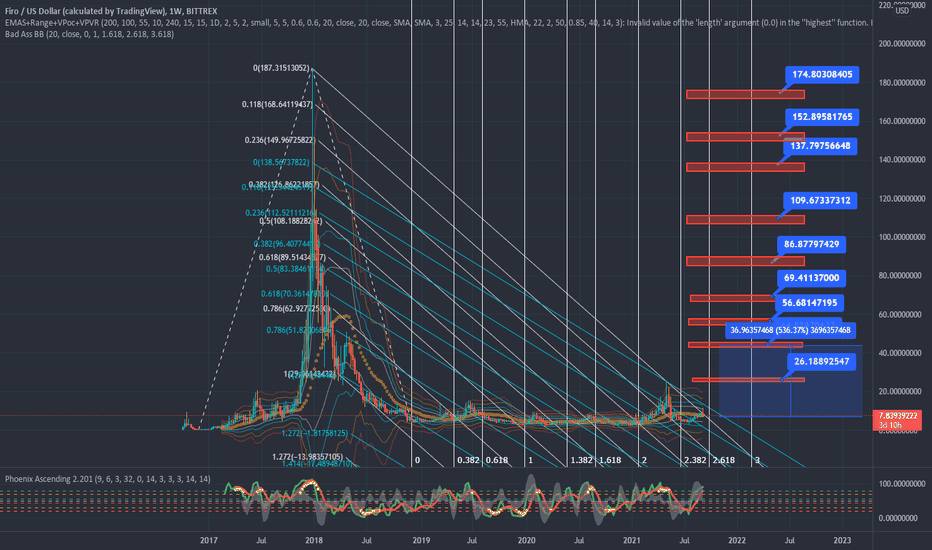Select the Fib time zone label 1.618
This screenshot has width=932, height=550.
coord(610,460)
